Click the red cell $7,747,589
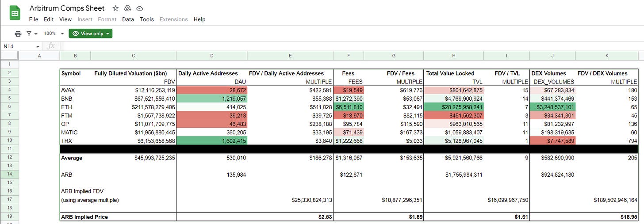 pos(553,140)
